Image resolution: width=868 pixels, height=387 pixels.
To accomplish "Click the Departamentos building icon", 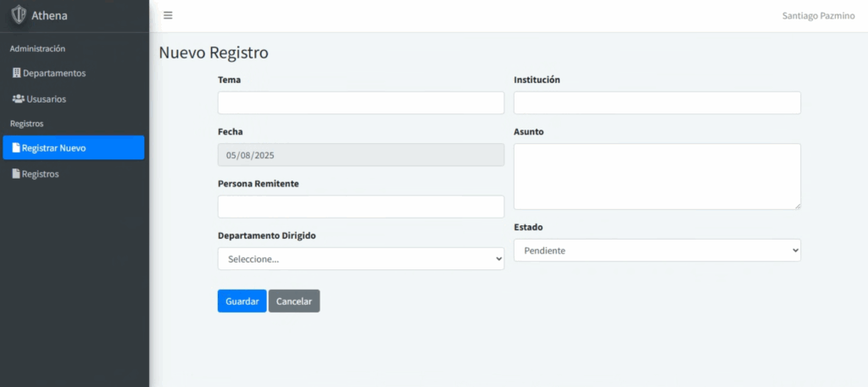I will tap(16, 74).
